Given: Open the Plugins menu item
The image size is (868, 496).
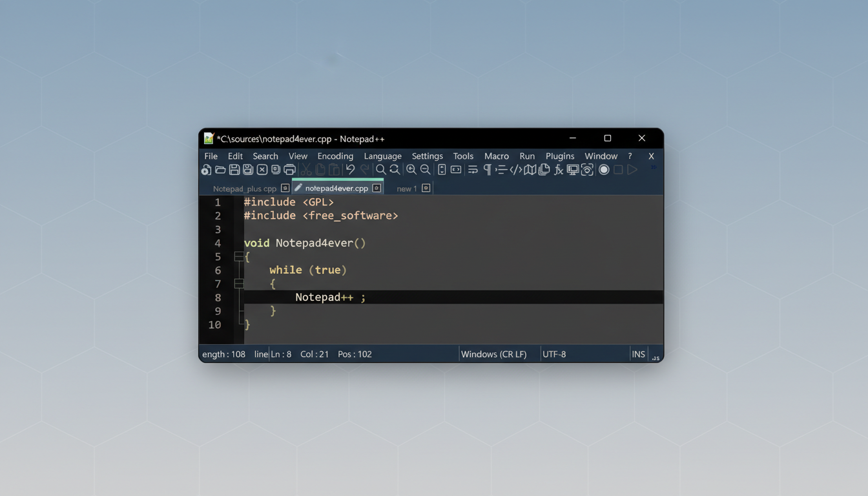Looking at the screenshot, I should pos(560,156).
